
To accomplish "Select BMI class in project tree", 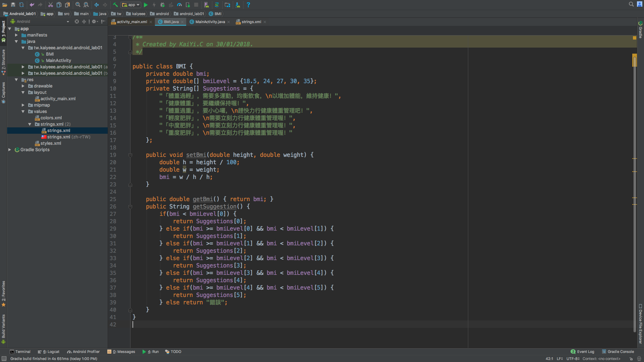I will pyautogui.click(x=50, y=54).
